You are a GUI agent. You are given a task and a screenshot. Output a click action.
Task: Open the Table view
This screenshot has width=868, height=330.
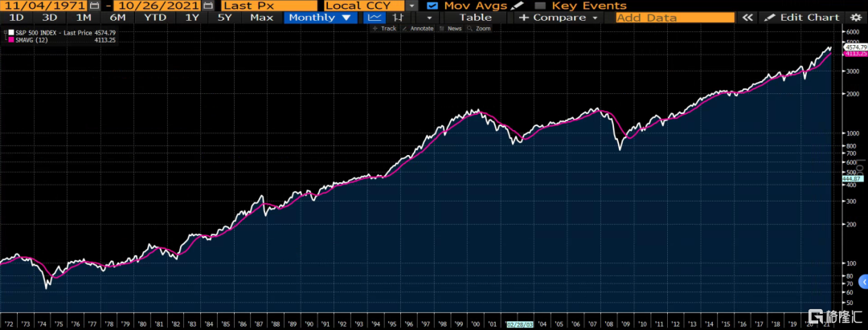(x=475, y=17)
